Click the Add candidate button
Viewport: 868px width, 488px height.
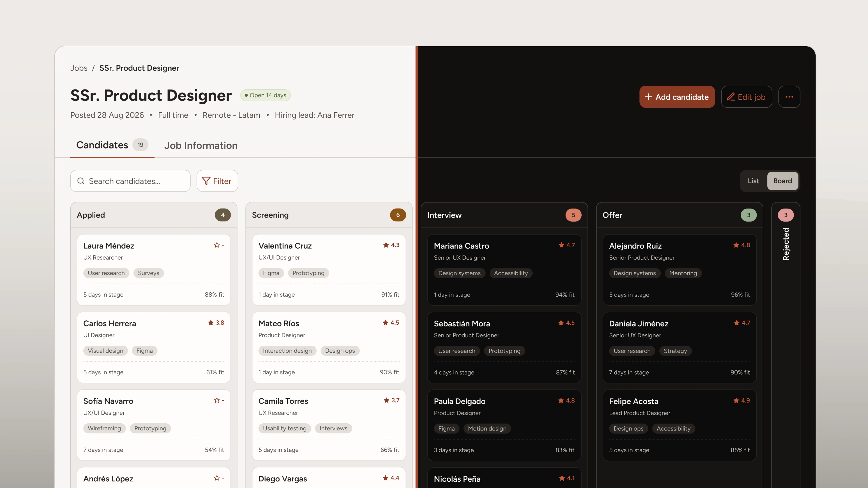tap(677, 97)
